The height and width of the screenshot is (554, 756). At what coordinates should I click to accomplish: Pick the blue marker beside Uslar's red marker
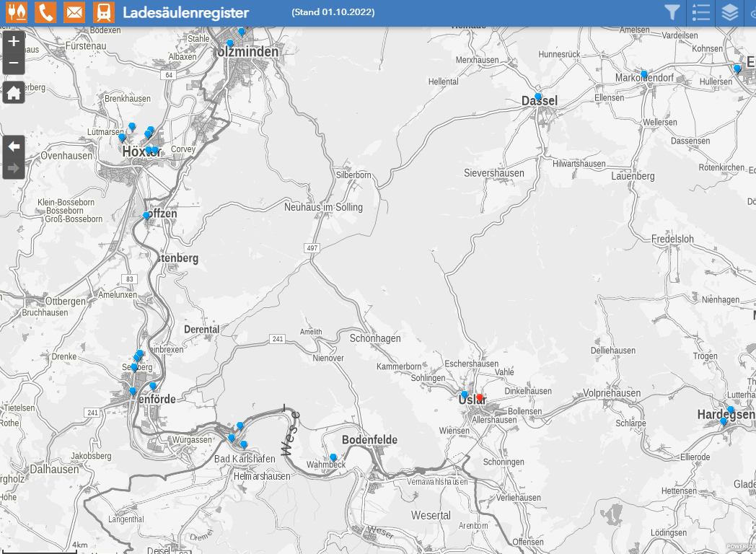(x=465, y=394)
